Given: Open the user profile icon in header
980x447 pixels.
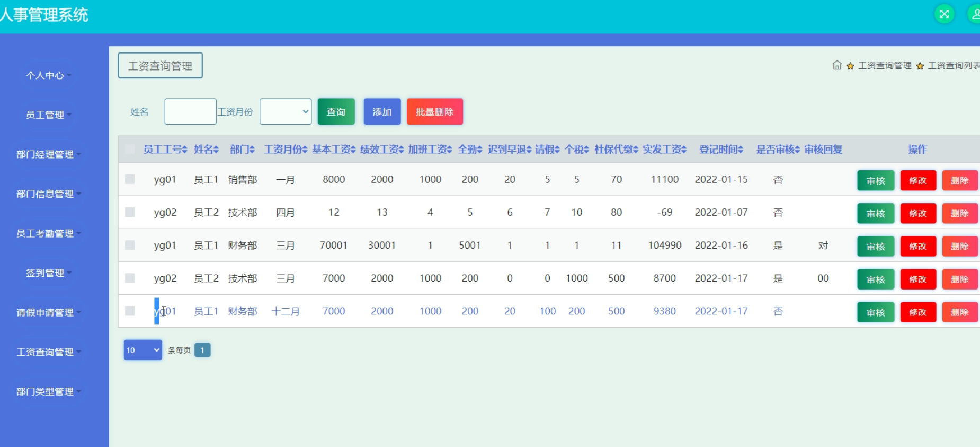Looking at the screenshot, I should click(975, 14).
